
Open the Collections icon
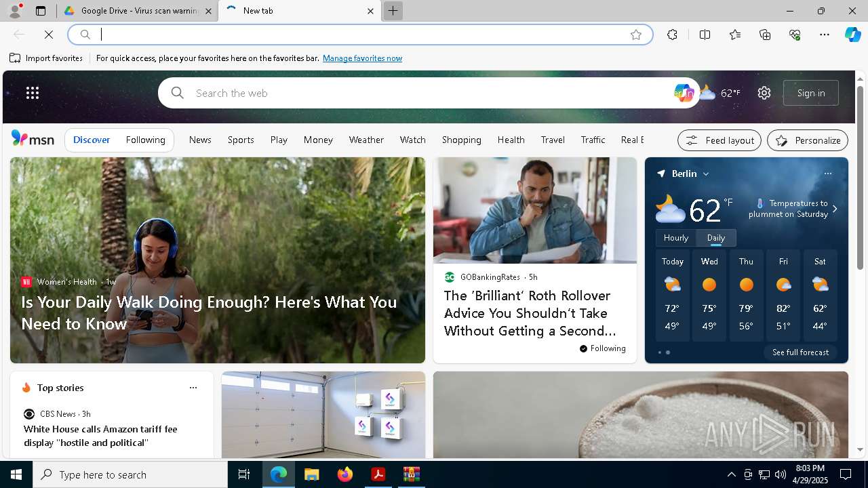pyautogui.click(x=765, y=35)
